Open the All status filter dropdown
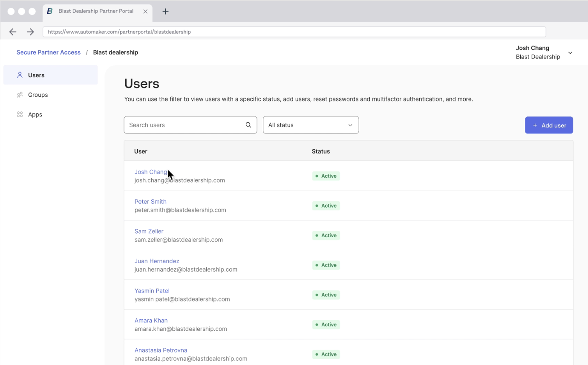 [311, 125]
